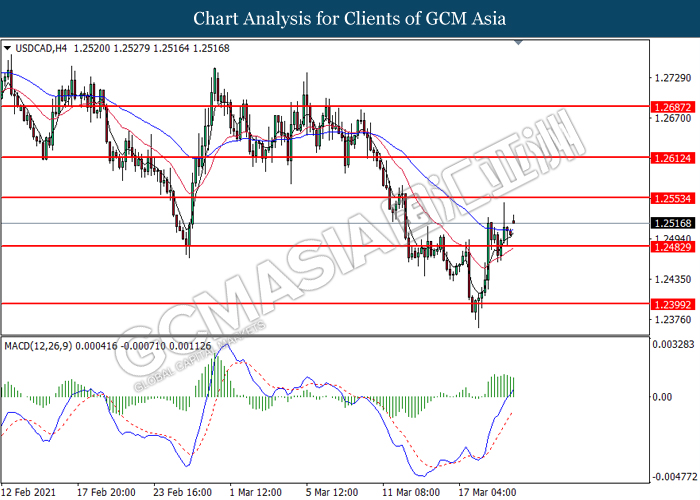Screen dimensions: 700x500
Task: Click the 12 Feb 2021 date label
Action: click(29, 492)
